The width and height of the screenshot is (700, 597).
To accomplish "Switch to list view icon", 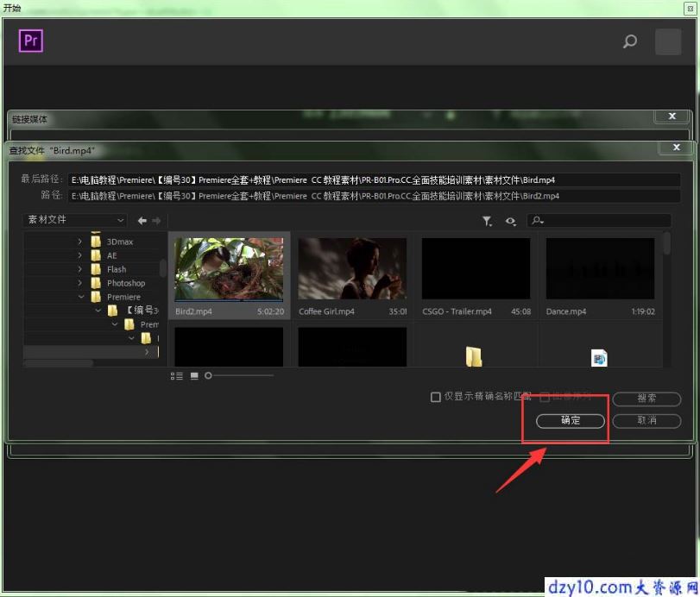I will (x=177, y=376).
